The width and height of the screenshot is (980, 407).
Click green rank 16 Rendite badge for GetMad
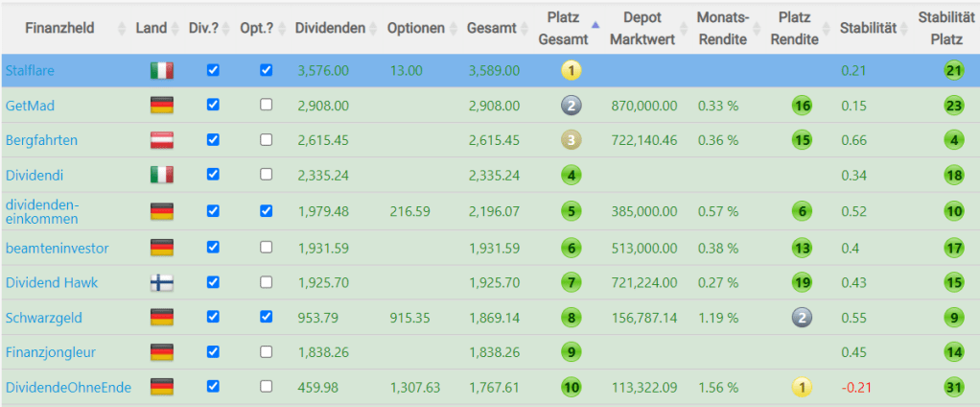pyautogui.click(x=802, y=106)
